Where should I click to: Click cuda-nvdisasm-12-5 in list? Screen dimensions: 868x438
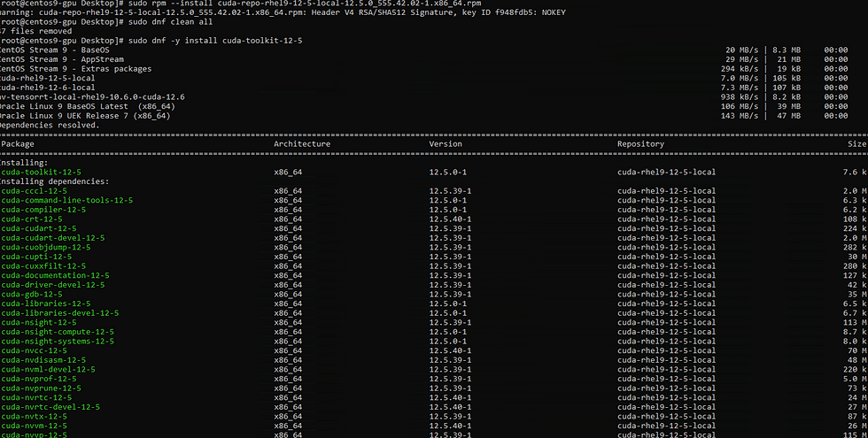pyautogui.click(x=43, y=360)
